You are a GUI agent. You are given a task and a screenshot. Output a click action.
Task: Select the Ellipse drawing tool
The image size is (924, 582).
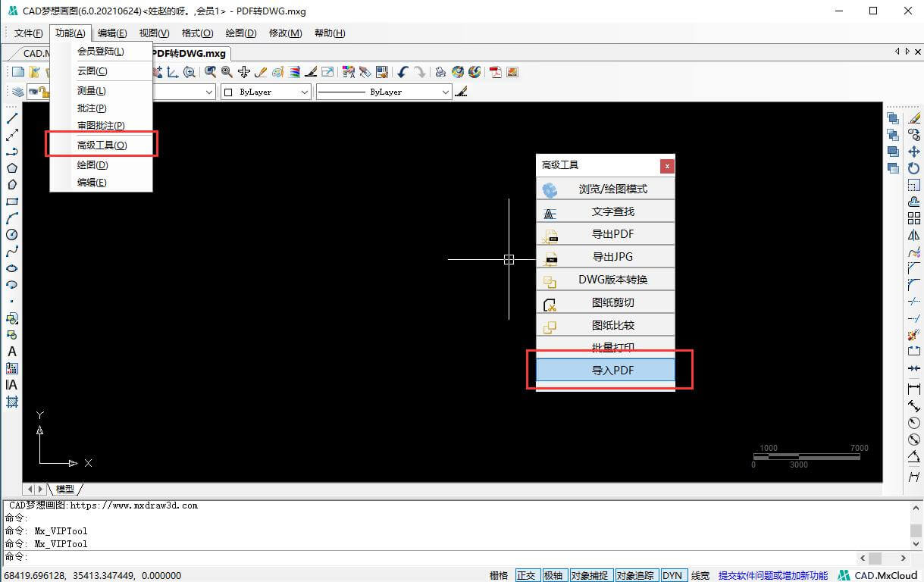[12, 268]
